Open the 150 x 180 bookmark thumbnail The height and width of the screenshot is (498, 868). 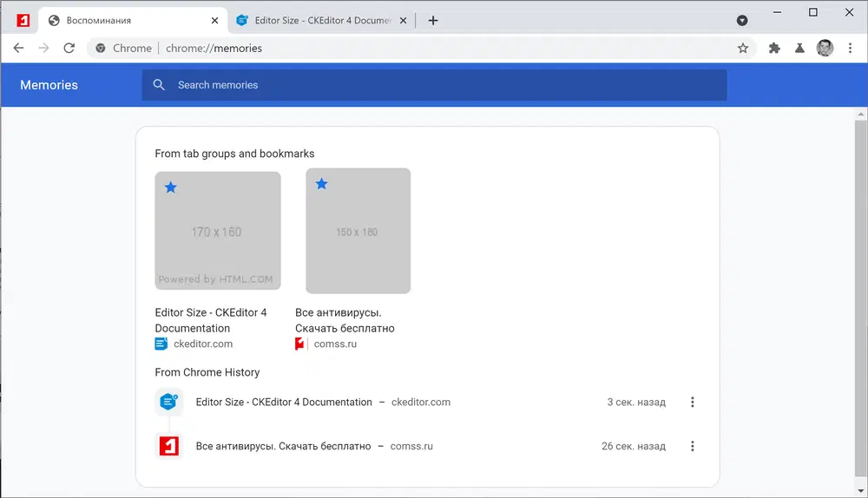pyautogui.click(x=358, y=231)
